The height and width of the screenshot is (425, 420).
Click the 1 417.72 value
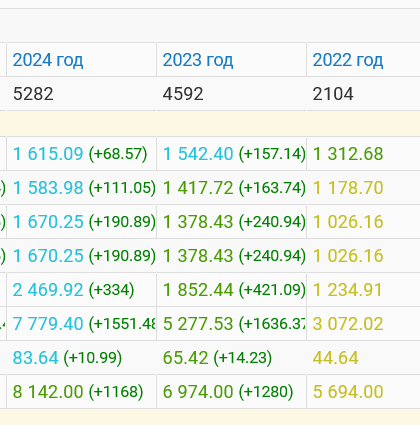[198, 188]
